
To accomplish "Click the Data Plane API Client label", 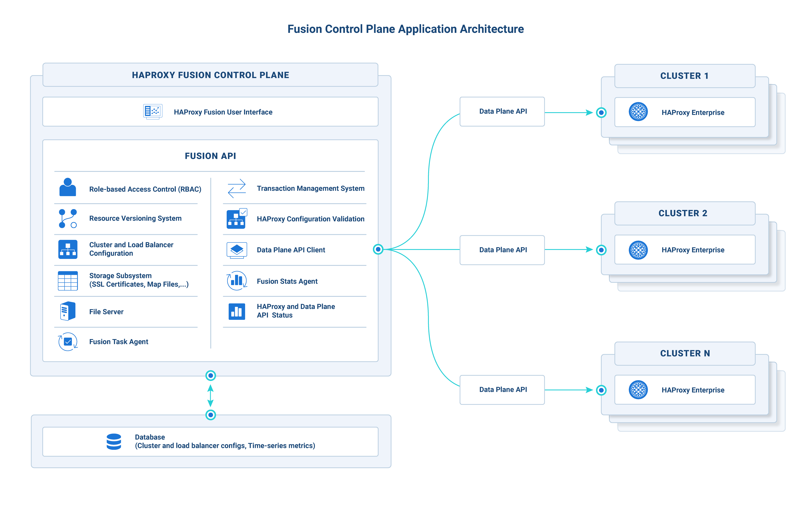I will point(291,250).
